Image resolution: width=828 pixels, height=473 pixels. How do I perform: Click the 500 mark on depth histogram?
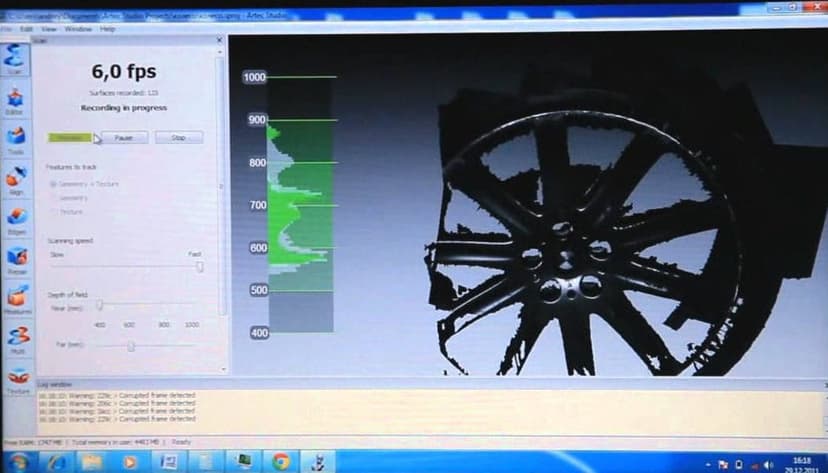(259, 290)
